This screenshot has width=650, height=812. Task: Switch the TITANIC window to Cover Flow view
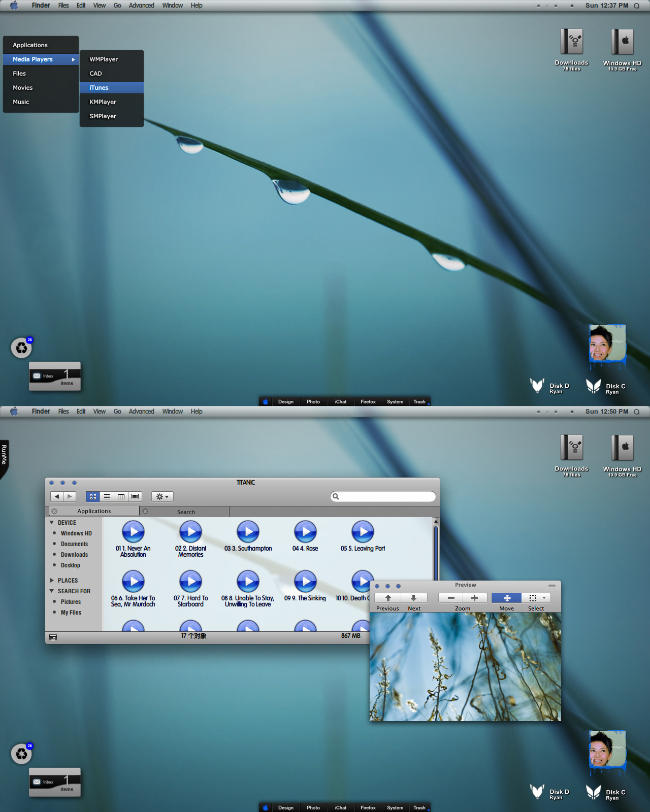click(135, 496)
